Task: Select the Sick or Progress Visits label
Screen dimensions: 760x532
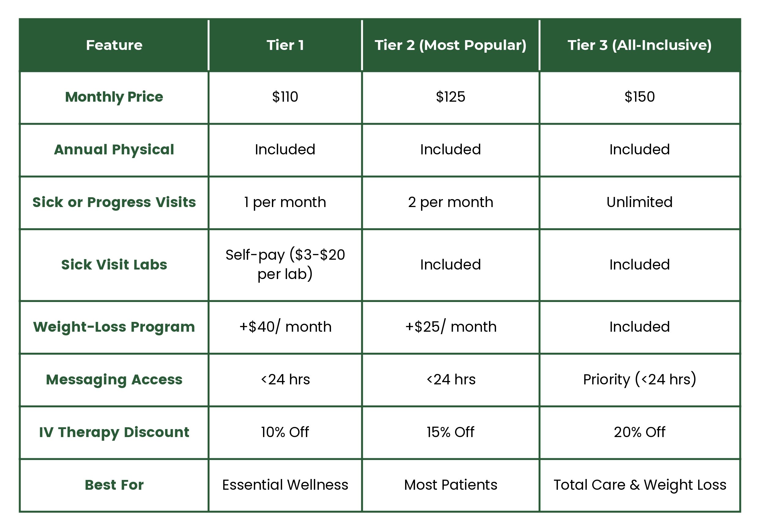Action: click(114, 202)
